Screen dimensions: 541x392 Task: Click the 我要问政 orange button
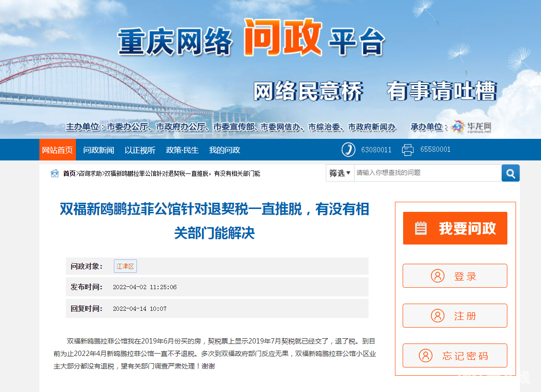[x=455, y=228]
